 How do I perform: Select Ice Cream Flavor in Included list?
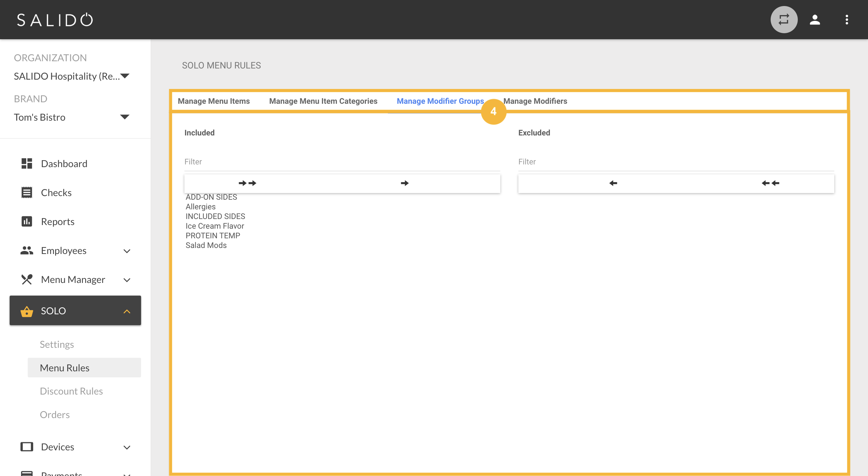[215, 226]
